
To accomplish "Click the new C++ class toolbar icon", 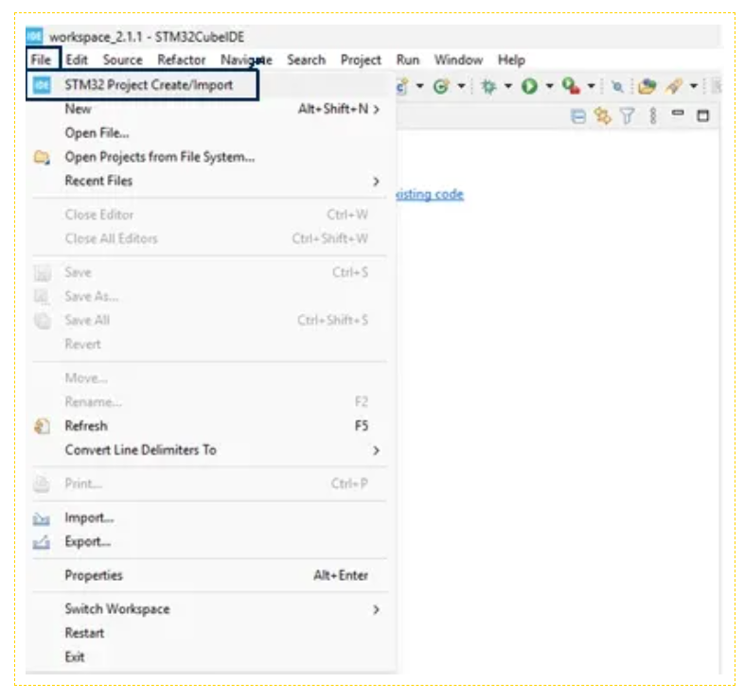I will click(x=441, y=86).
